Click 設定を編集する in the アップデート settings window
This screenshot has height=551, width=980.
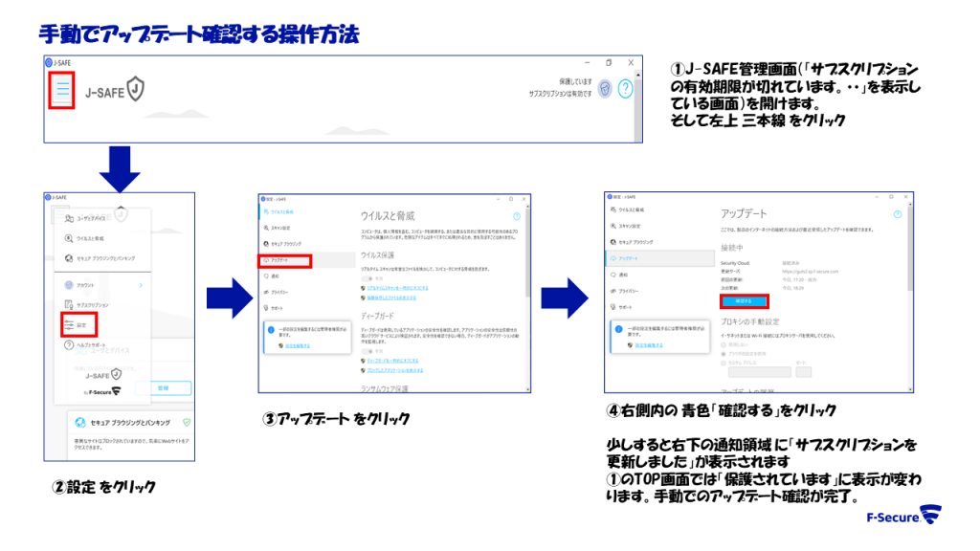coord(649,344)
